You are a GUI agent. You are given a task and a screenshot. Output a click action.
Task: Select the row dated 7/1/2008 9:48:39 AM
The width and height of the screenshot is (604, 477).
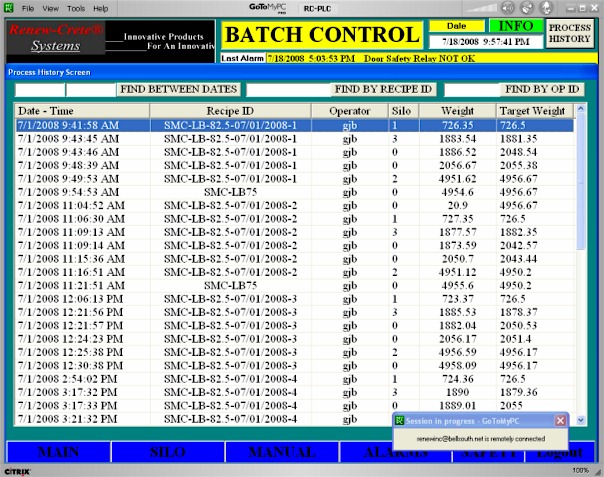[295, 165]
